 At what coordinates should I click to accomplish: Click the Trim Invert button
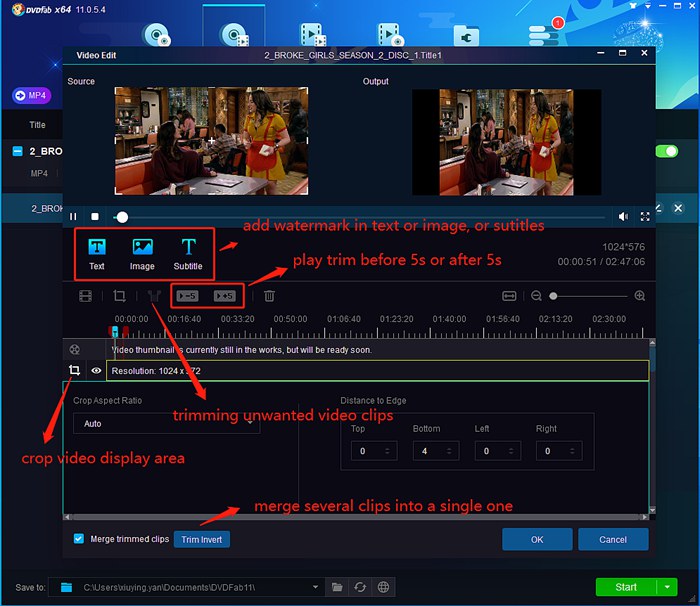click(x=202, y=539)
